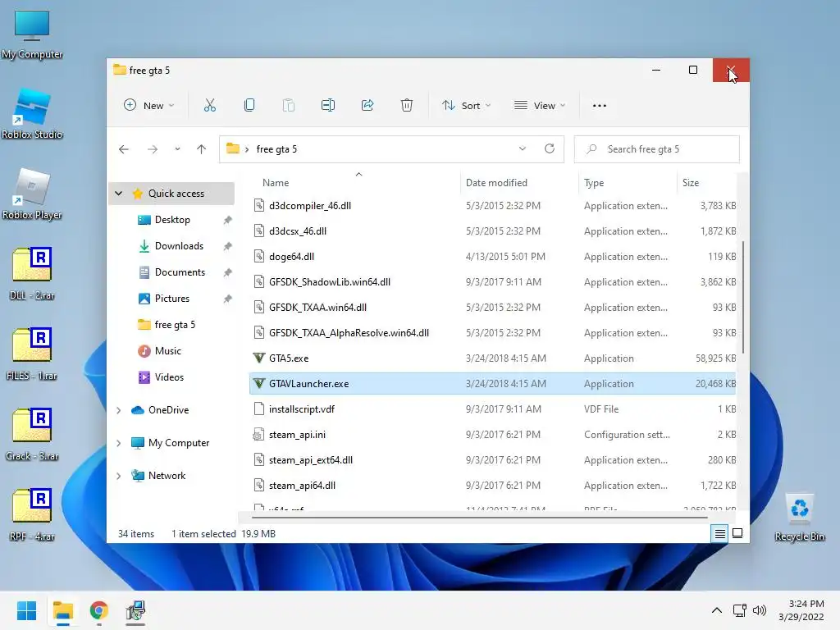Image resolution: width=840 pixels, height=630 pixels.
Task: Select the GTAVLauncher.exe file
Action: click(493, 384)
